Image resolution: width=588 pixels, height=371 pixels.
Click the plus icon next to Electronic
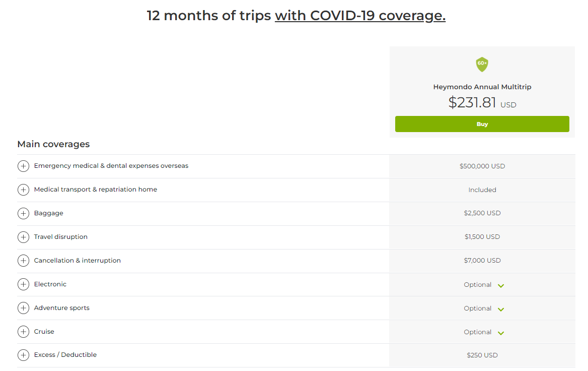click(24, 284)
